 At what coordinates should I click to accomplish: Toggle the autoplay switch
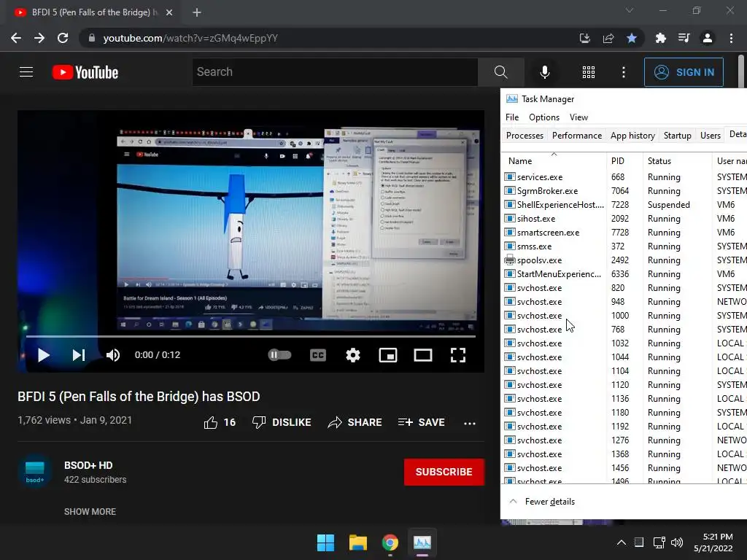279,355
